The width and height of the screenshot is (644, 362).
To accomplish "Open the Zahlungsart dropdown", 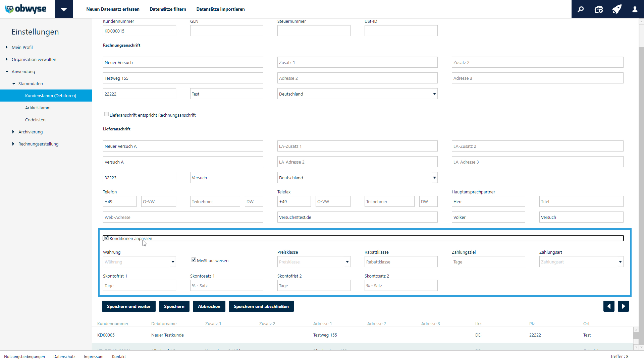I will (581, 262).
